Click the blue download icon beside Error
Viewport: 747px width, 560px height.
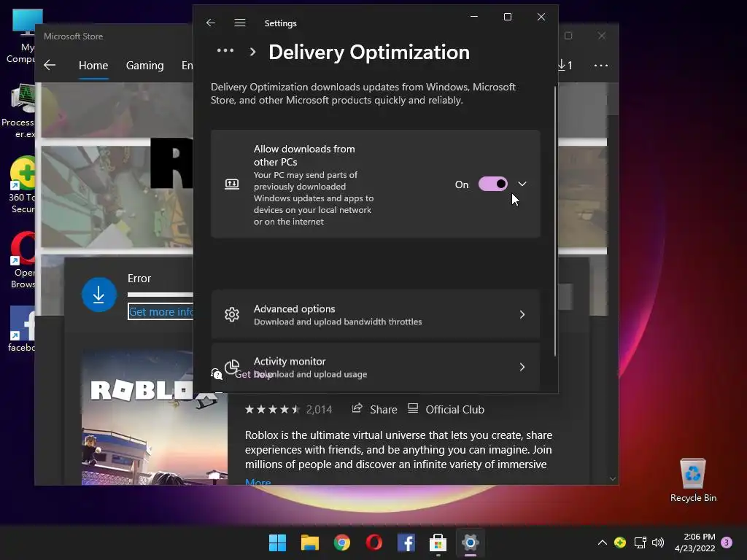(99, 295)
